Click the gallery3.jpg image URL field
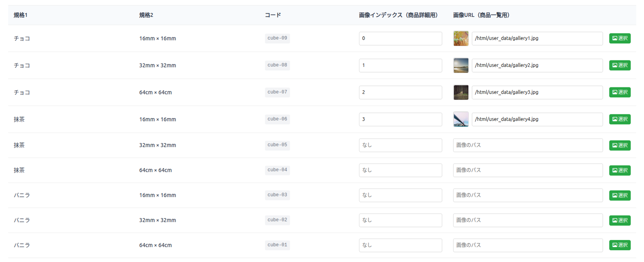 point(537,92)
